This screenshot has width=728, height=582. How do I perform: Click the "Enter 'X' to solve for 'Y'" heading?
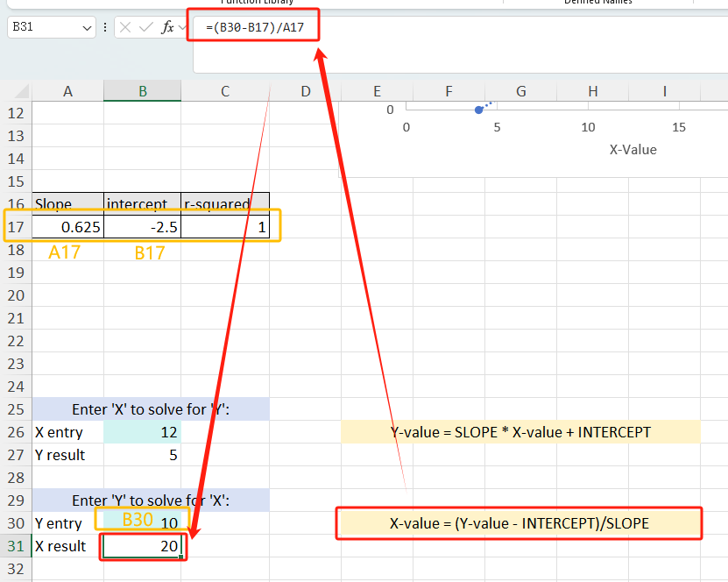pyautogui.click(x=151, y=409)
